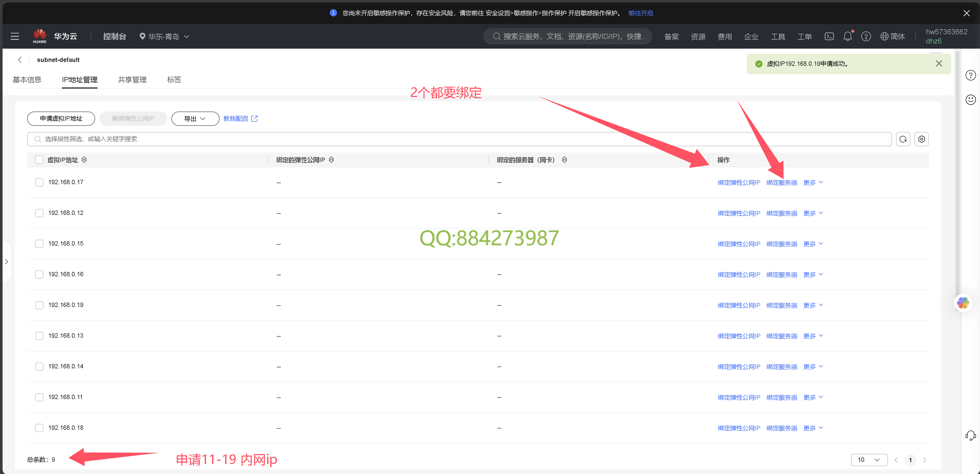Open the notifications bell
The height and width of the screenshot is (474, 980).
(x=848, y=37)
